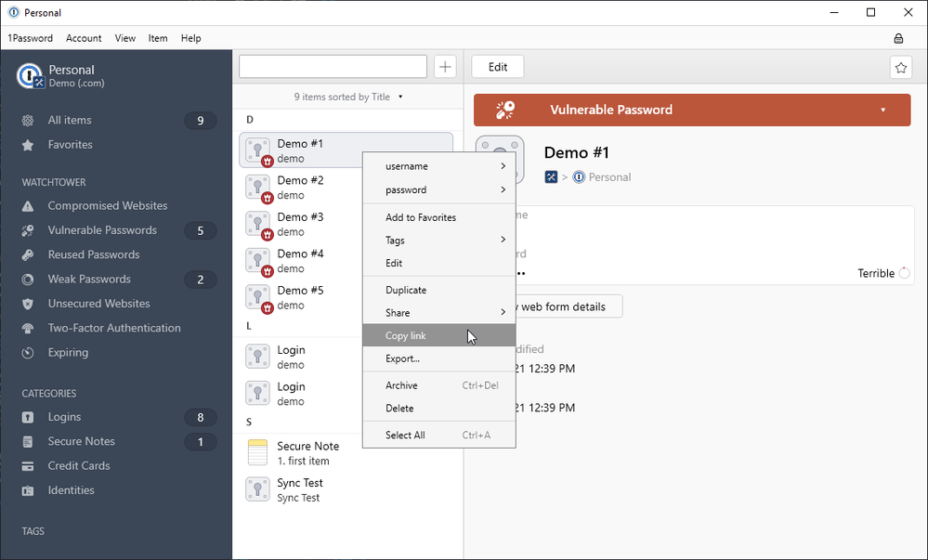Choose Select All in the context menu

coord(439,436)
